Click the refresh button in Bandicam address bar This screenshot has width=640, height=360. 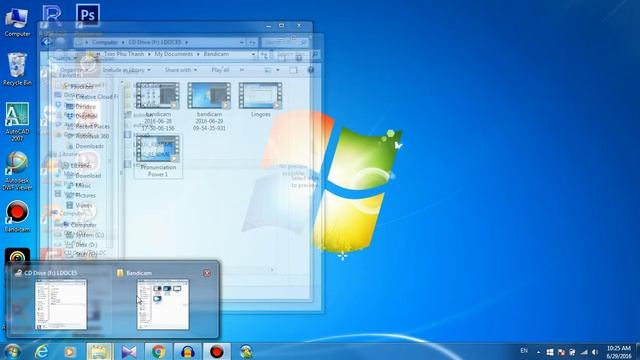(264, 54)
